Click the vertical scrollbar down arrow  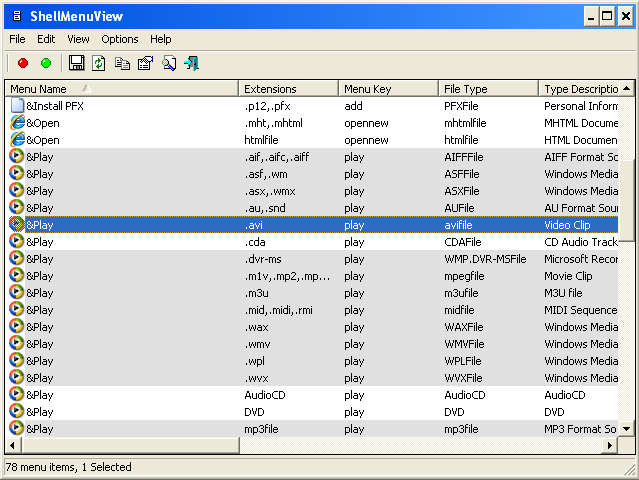coord(626,428)
